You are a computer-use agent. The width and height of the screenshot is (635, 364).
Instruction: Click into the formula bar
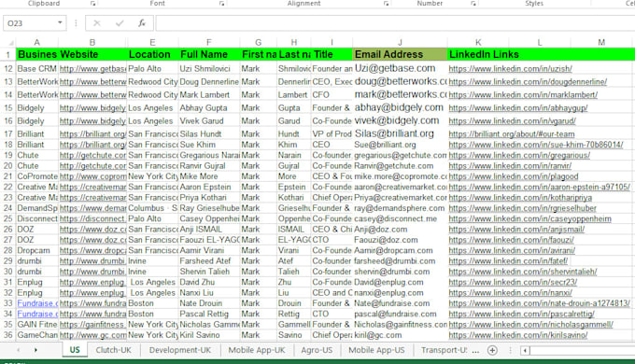point(395,23)
